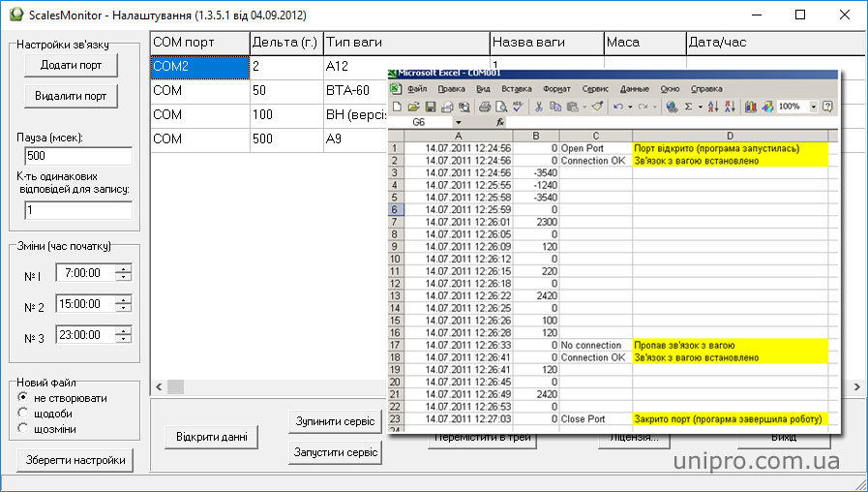
Task: Sort descending with Excel's Z-A icon
Action: (x=730, y=107)
